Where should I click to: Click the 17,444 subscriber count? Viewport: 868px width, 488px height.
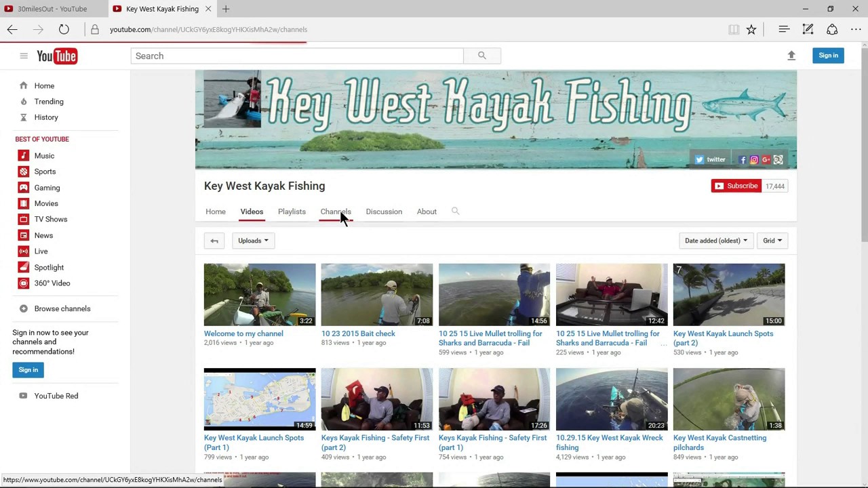click(775, 186)
